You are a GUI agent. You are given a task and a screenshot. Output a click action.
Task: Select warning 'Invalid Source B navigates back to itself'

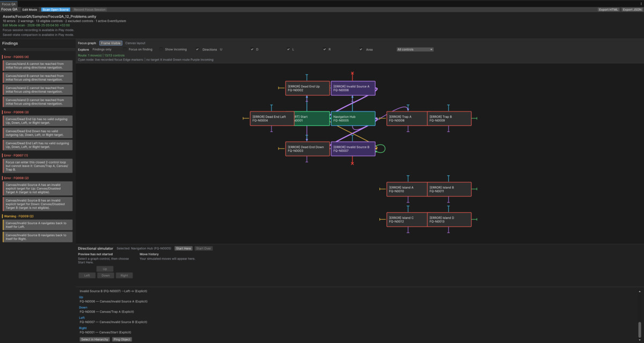click(x=38, y=236)
